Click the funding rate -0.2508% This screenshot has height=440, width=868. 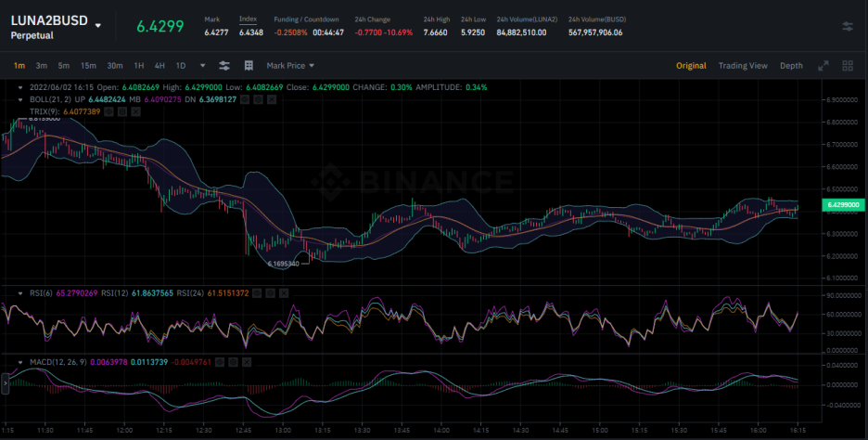290,32
